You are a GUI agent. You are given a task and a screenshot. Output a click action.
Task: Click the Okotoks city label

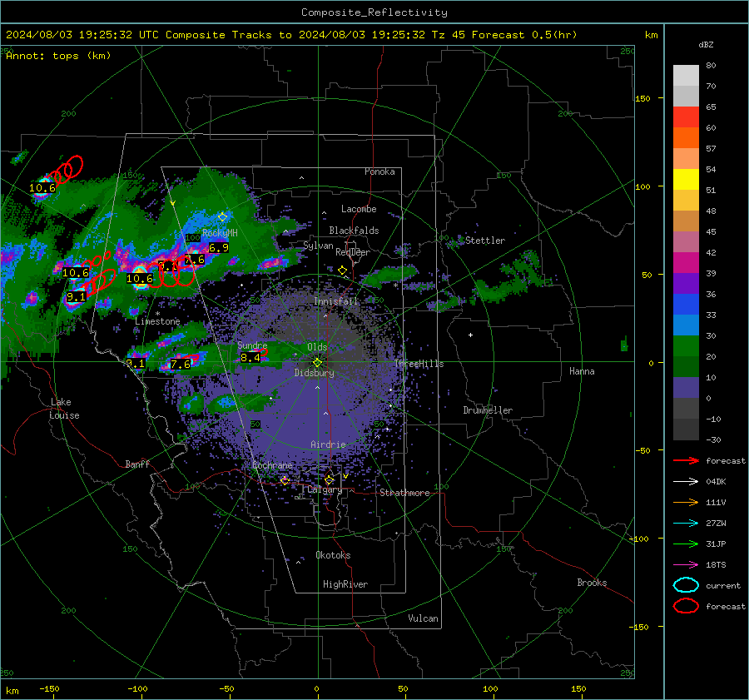[333, 555]
